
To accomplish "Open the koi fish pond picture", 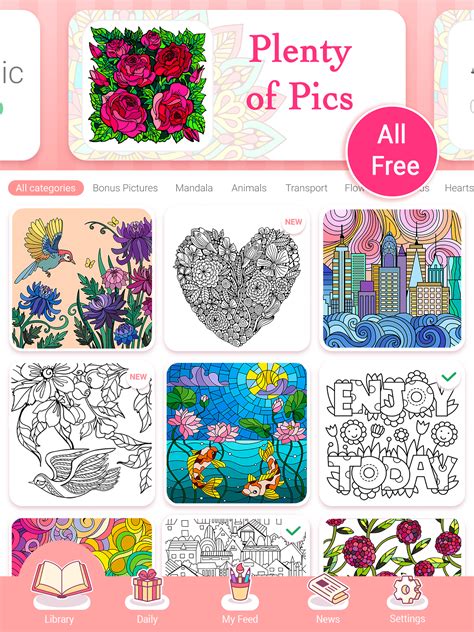I will (237, 433).
